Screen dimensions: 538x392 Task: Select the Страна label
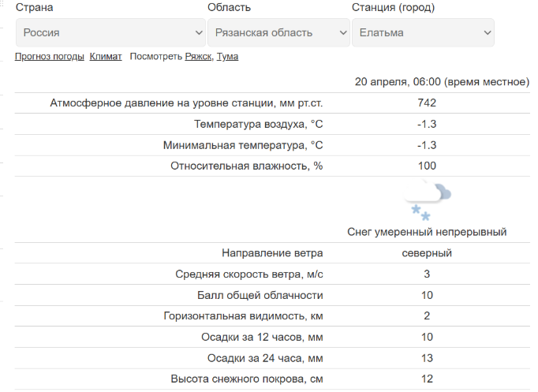click(34, 8)
